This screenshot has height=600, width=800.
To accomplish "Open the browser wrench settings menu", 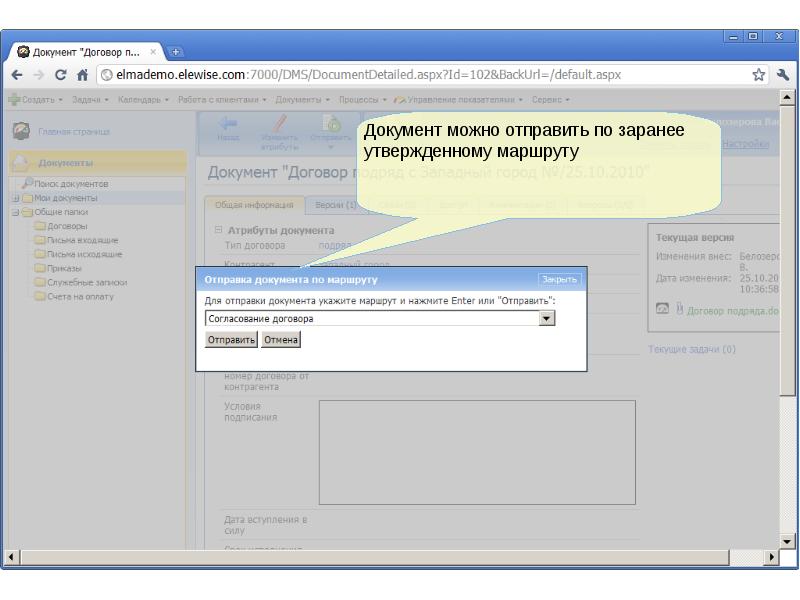I will coord(783,74).
